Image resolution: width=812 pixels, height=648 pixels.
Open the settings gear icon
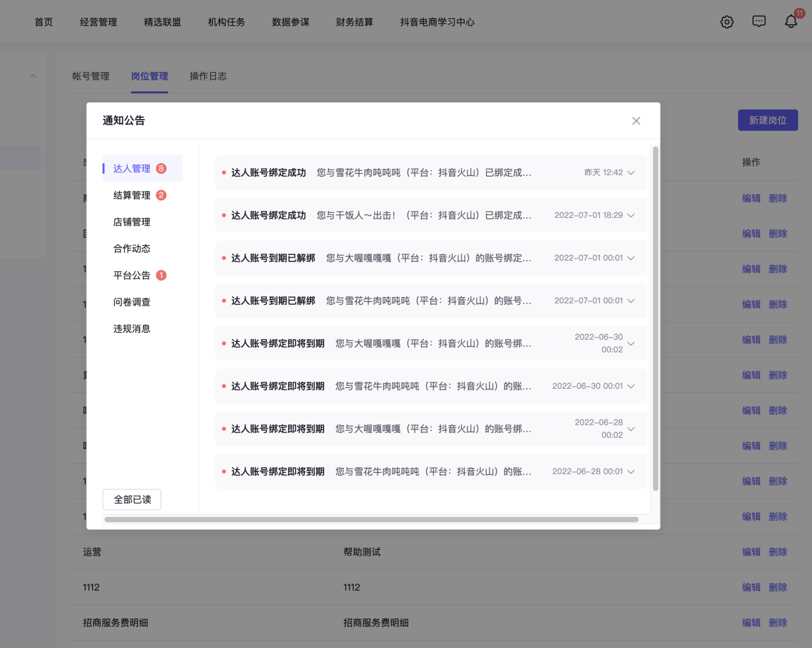727,22
